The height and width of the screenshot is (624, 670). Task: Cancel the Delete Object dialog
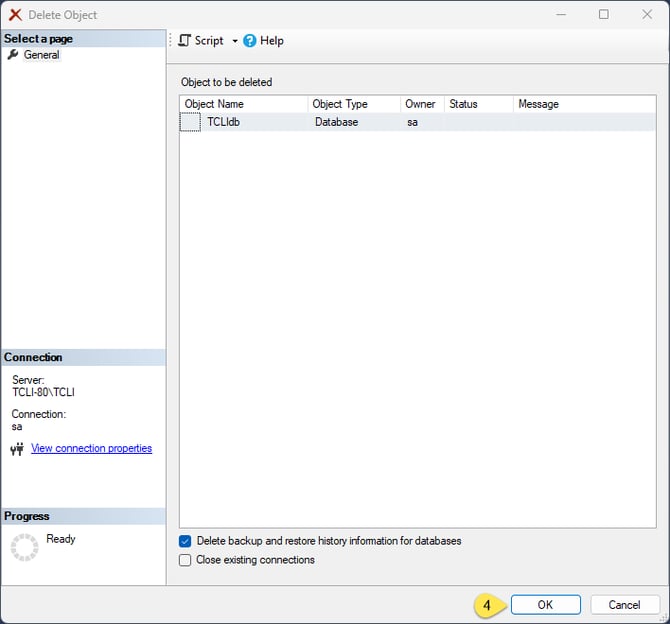624,605
